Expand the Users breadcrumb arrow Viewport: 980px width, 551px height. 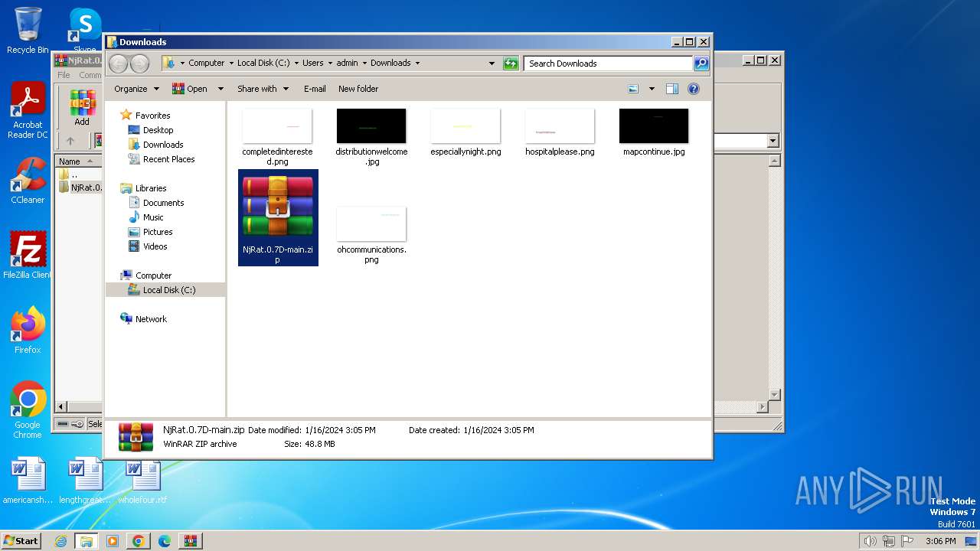coord(330,64)
